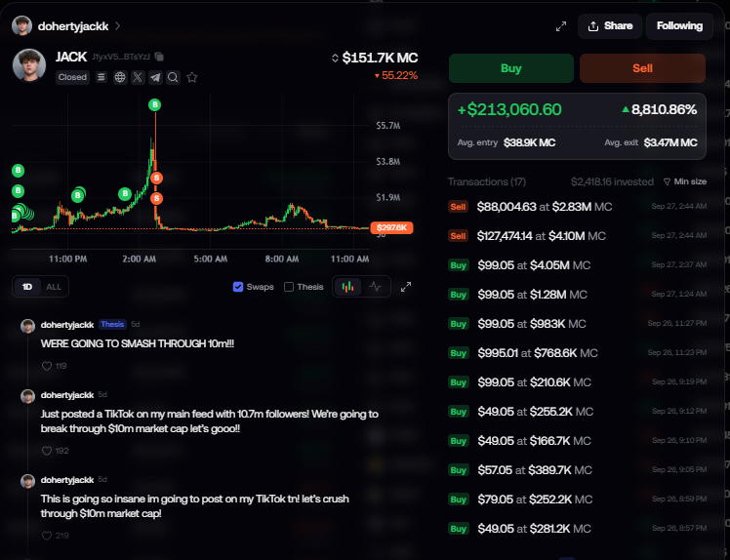Click dohertyjackk name on TikTok followers post
Viewport: 730px width, 560px height.
(x=67, y=395)
